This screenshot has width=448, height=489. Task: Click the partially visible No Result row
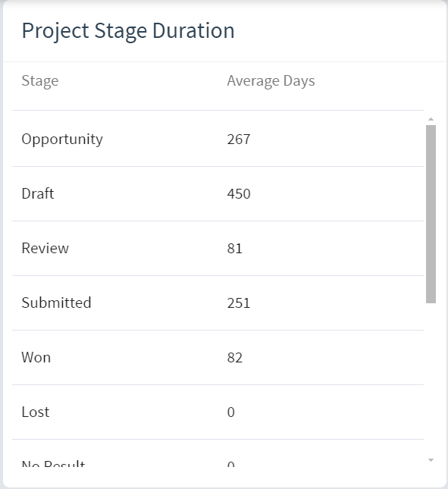pyautogui.click(x=218, y=453)
